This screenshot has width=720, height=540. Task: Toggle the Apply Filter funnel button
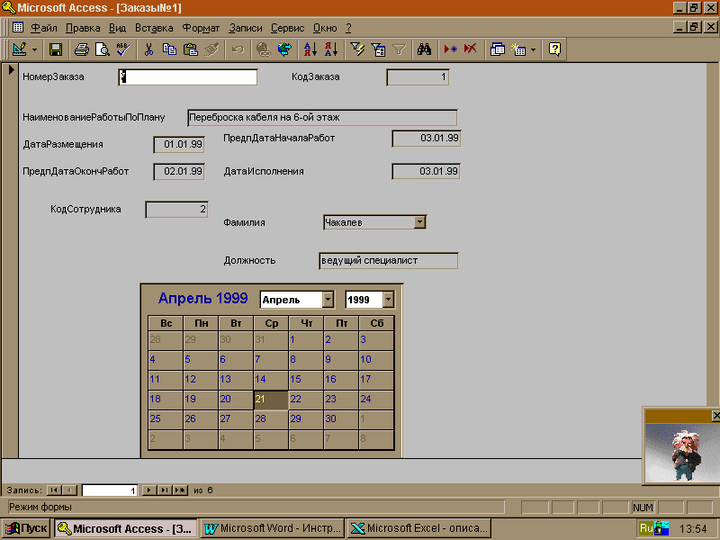point(398,49)
